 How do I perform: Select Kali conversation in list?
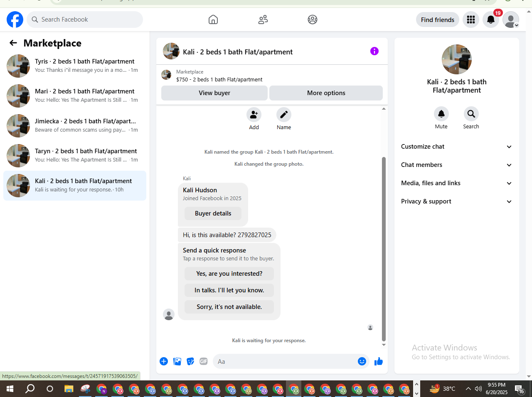click(x=75, y=186)
